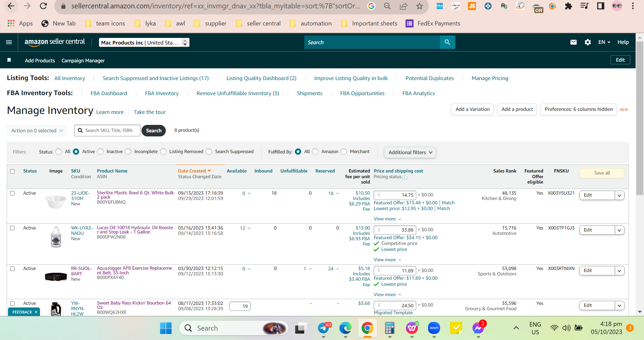
Task: Check the row checkbox for SKU WK-UYA3-NAOU
Action: tap(12, 228)
